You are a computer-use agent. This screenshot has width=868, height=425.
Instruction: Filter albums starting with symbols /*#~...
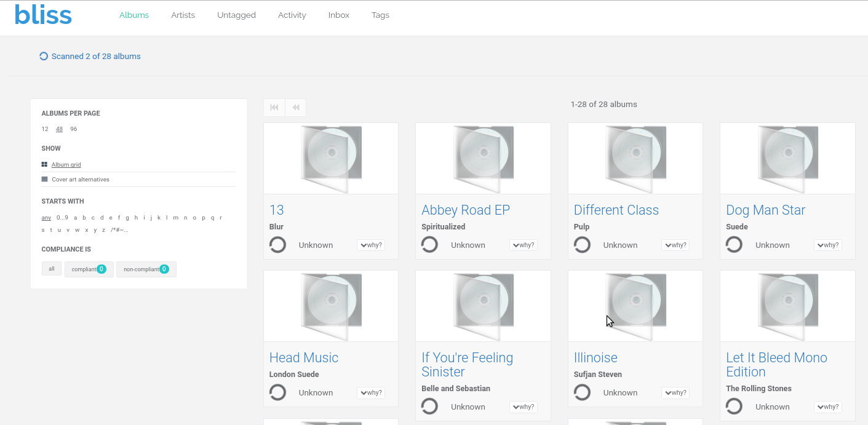coord(119,230)
